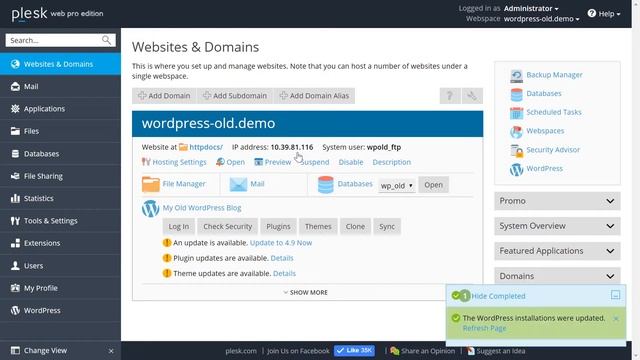This screenshot has width=640, height=360.
Task: Open Extensions in the sidebar
Action: [x=60, y=243]
